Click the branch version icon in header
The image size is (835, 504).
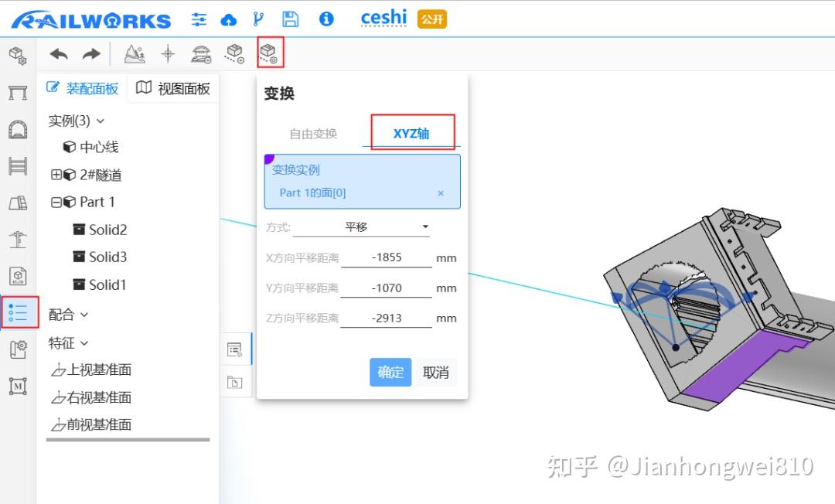coord(258,19)
